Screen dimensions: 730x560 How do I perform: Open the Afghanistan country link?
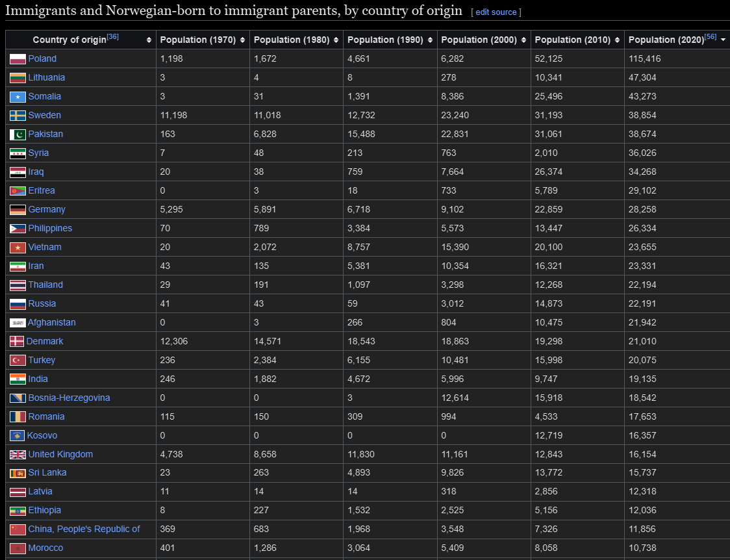pyautogui.click(x=52, y=322)
